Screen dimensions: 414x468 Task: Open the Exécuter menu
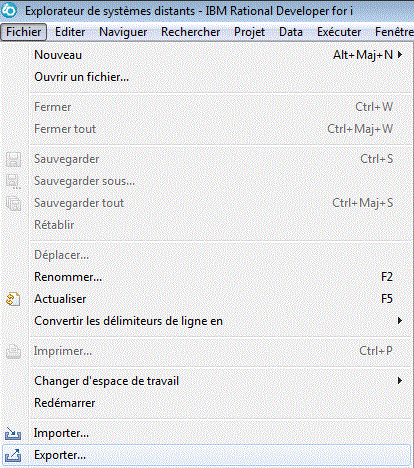pyautogui.click(x=339, y=32)
